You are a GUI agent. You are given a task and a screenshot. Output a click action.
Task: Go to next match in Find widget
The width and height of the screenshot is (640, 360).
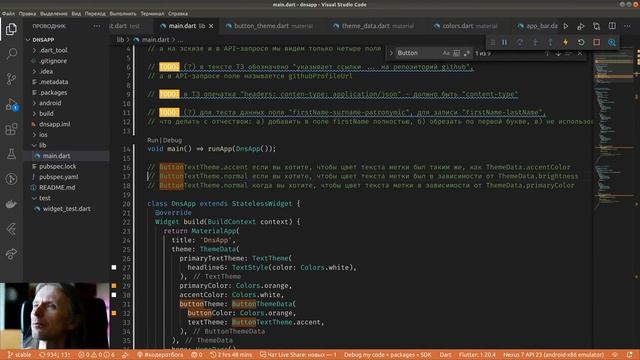558,53
